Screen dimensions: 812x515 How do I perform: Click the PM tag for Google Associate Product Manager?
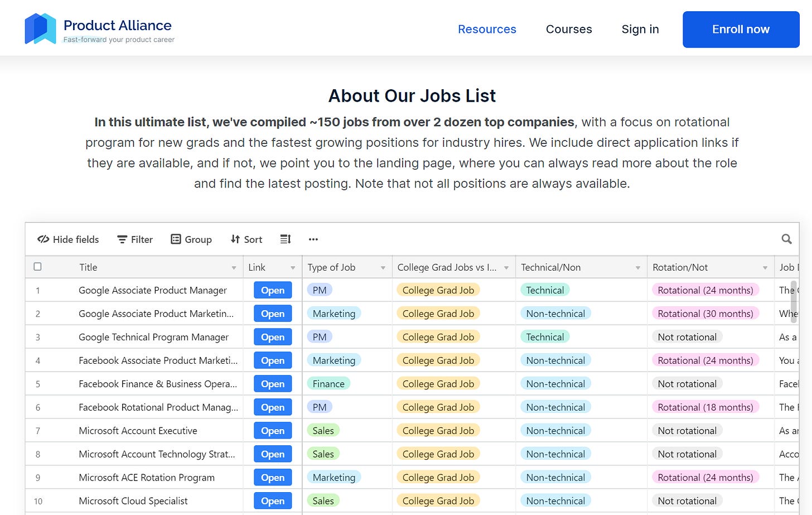[320, 290]
